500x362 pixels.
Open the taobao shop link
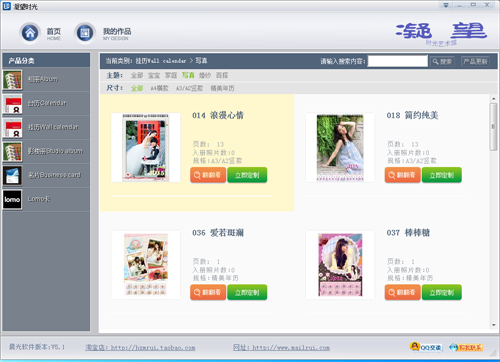140,348
